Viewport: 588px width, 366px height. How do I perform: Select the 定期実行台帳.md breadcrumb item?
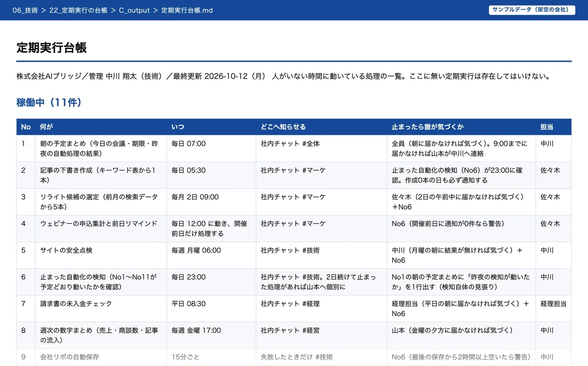pos(187,10)
